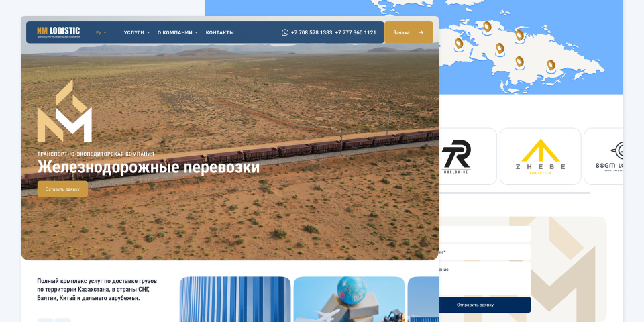Open the blue container stripes thumbnail
Screen dimensions: 644x322
coord(235,299)
